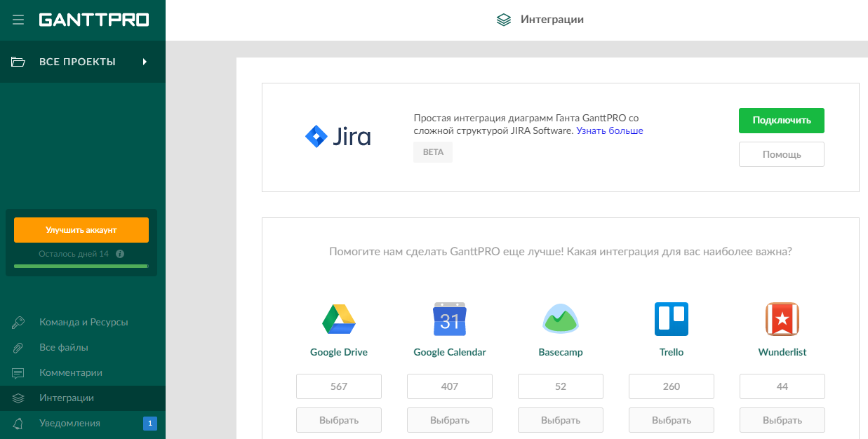The image size is (868, 439).
Task: Click the Google Calendar integration icon
Action: click(x=450, y=319)
